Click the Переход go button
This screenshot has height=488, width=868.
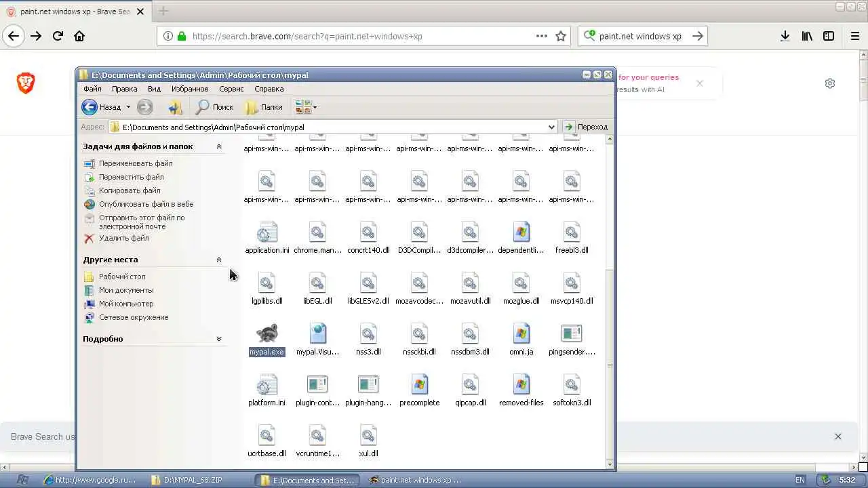[x=587, y=127]
